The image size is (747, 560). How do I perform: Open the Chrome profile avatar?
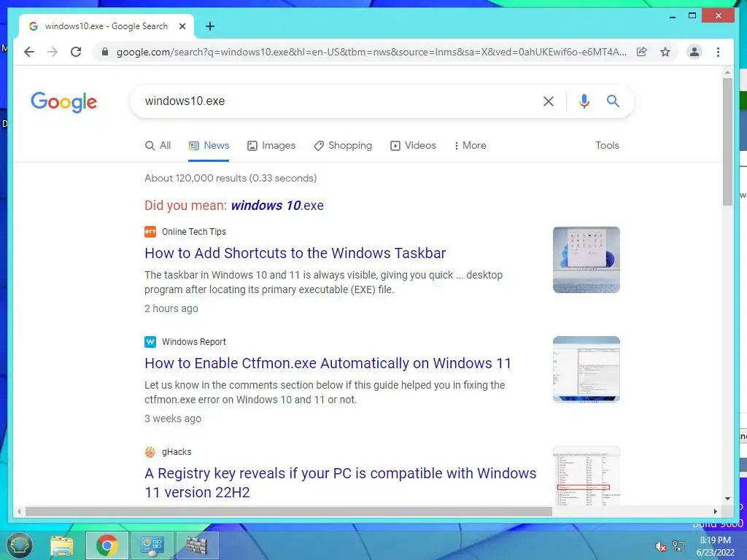point(694,52)
